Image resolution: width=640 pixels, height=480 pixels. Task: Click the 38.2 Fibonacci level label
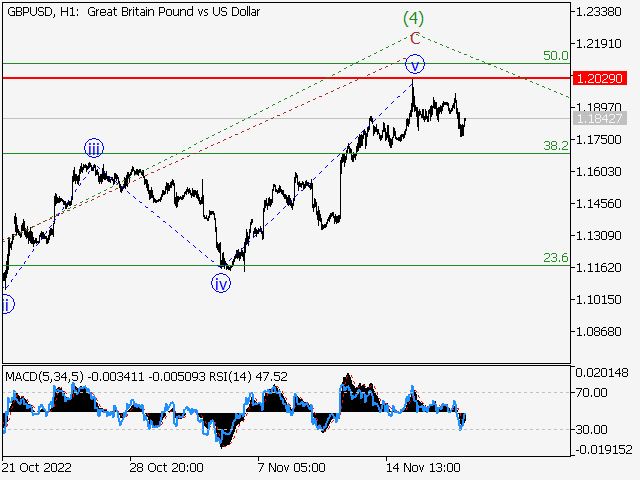click(556, 145)
